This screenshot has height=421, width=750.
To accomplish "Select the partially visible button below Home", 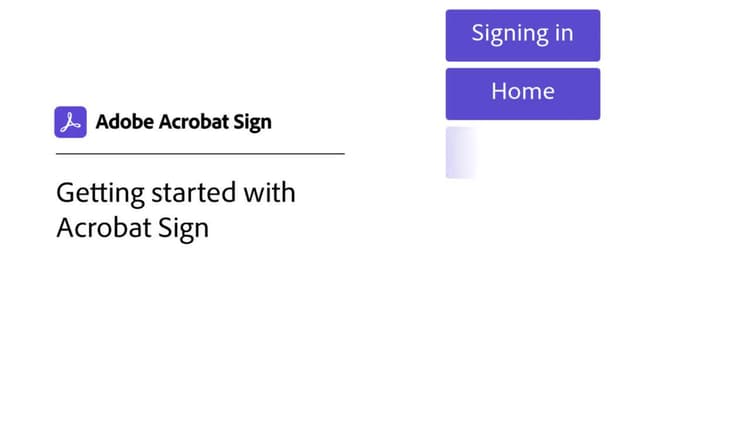I will point(461,153).
